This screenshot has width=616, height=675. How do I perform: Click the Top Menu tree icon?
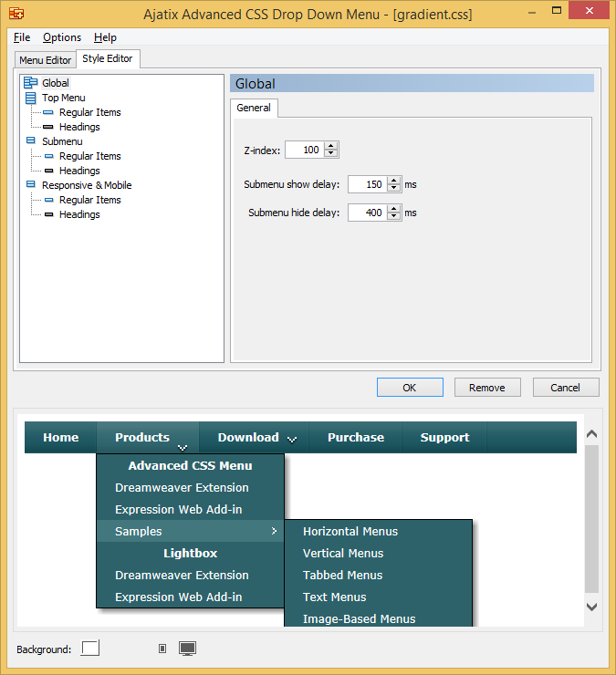pyautogui.click(x=31, y=98)
